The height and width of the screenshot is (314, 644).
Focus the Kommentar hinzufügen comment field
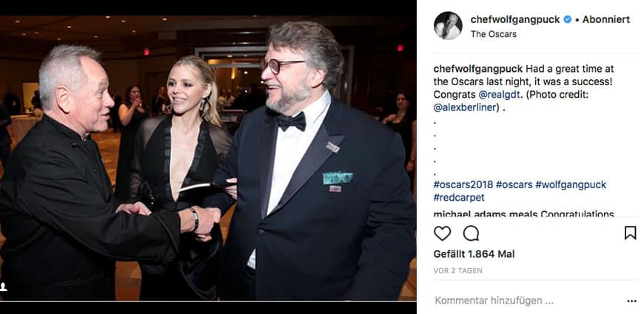[x=494, y=301]
